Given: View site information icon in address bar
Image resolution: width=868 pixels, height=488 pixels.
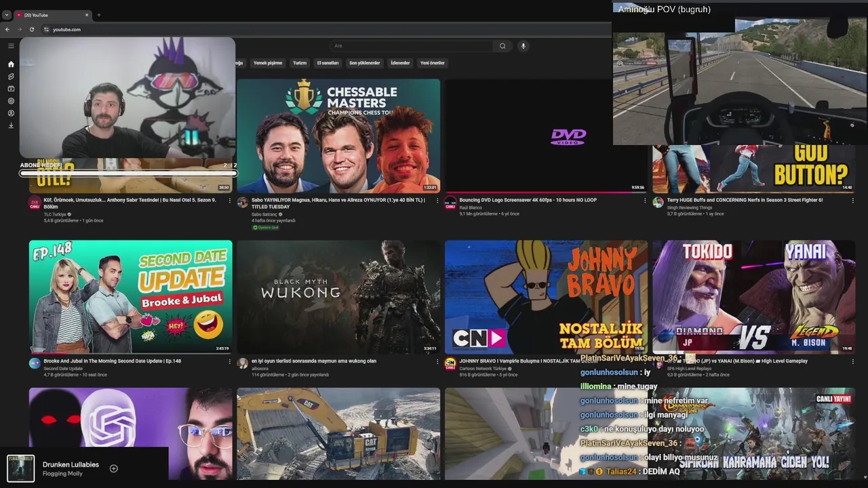Looking at the screenshot, I should 46,29.
